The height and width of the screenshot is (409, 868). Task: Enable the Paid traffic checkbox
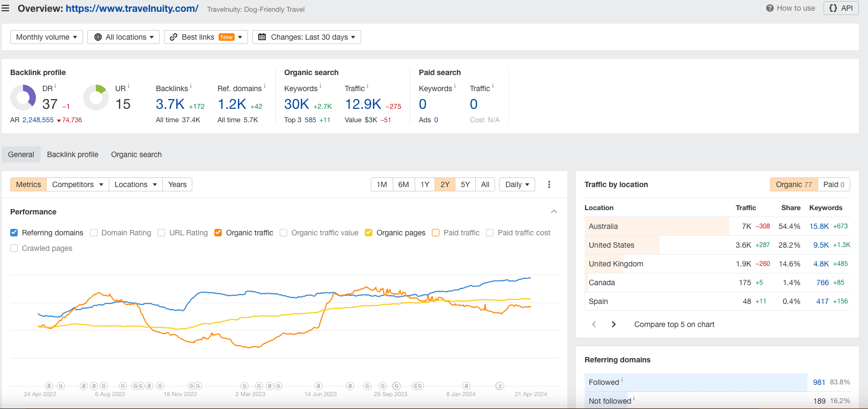pyautogui.click(x=436, y=233)
